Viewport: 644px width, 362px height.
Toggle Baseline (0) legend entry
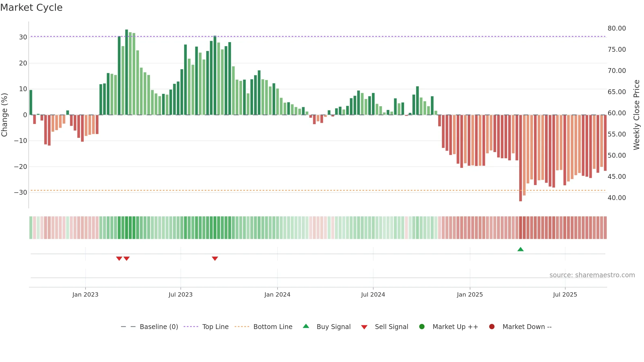(149, 327)
